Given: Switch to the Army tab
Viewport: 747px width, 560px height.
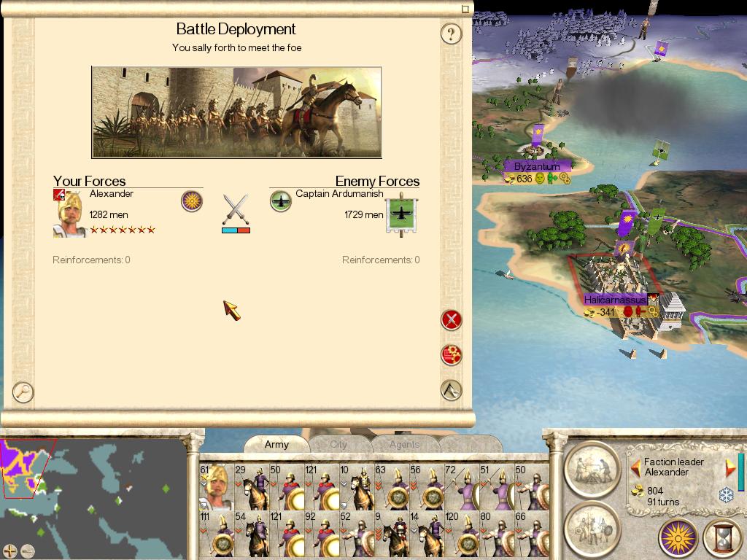Looking at the screenshot, I should [276, 444].
